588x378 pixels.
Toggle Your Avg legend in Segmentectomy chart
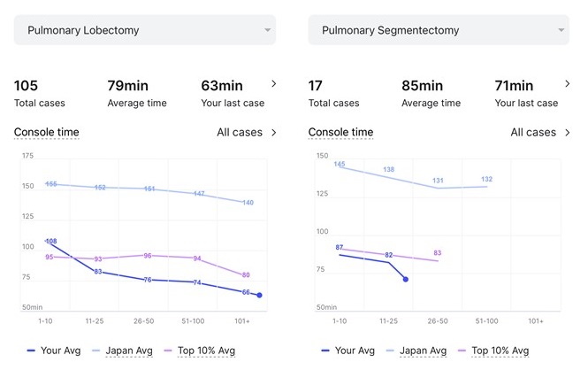tap(349, 351)
